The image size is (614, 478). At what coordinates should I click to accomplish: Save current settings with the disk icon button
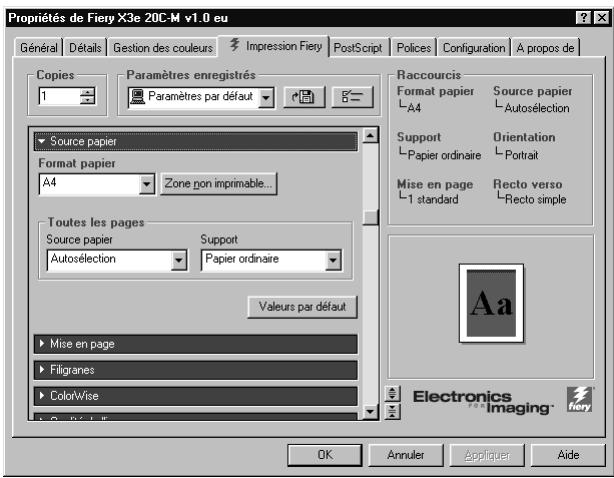pyautogui.click(x=304, y=97)
